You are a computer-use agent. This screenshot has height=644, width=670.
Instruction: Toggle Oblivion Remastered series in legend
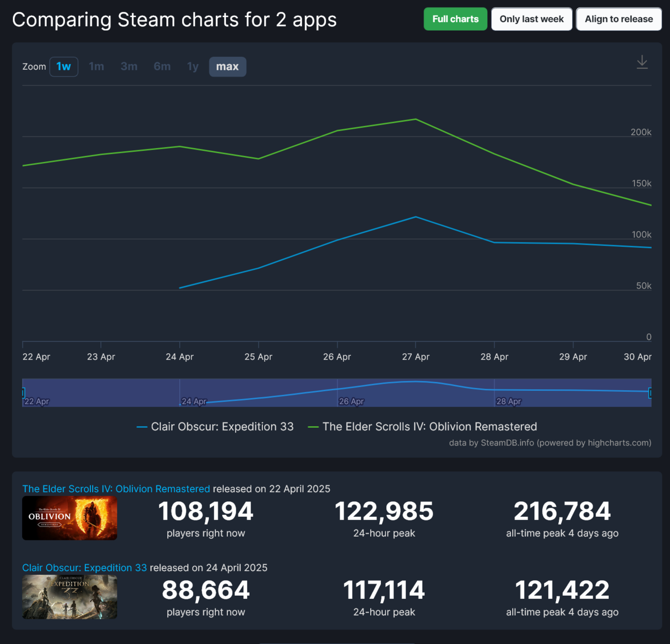[422, 427]
